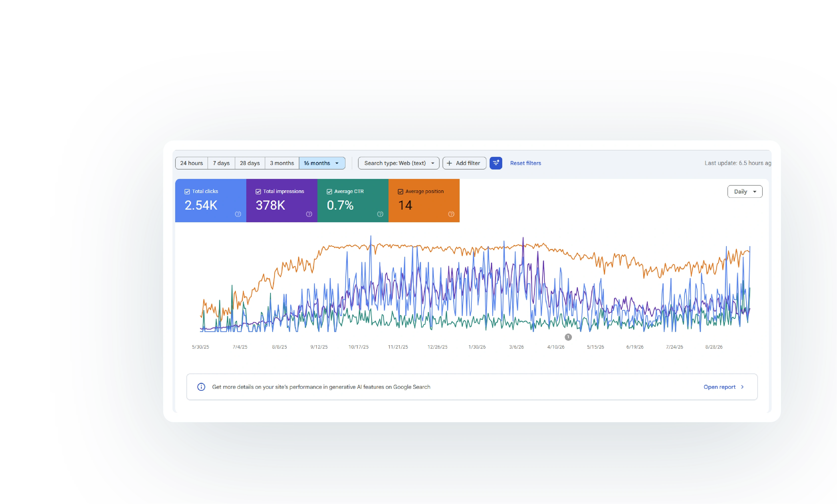Click the 378K impressions value
The image size is (837, 504).
pos(270,205)
